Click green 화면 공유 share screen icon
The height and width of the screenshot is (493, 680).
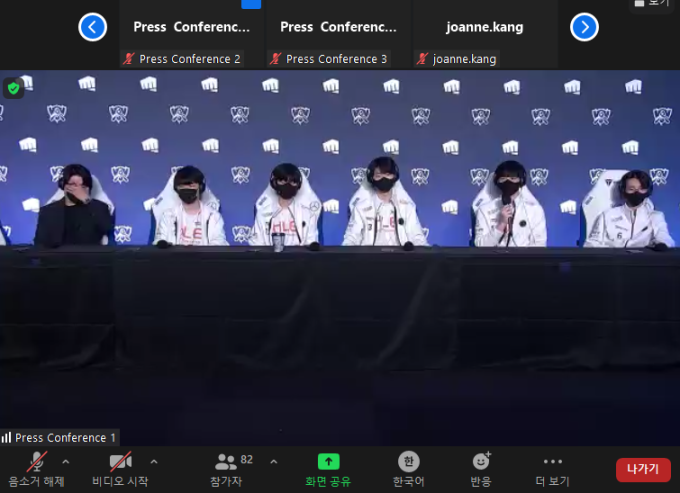point(328,461)
